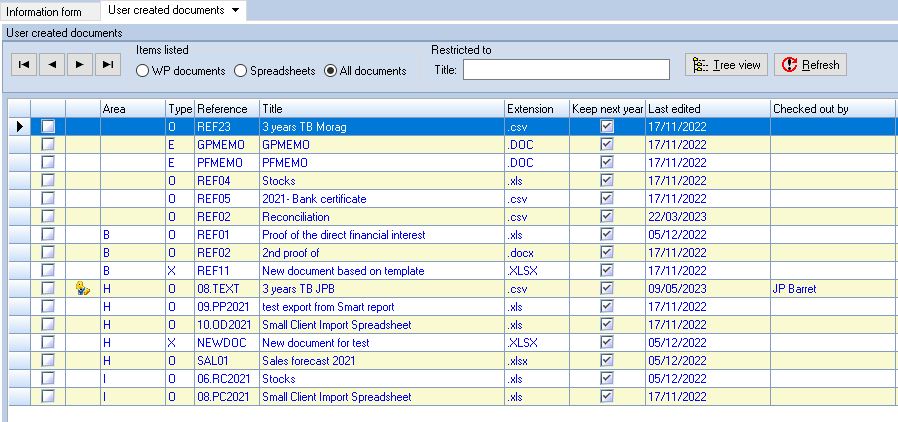Select WP documents radio option
Image resolution: width=898 pixels, height=422 pixels.
coord(181,71)
